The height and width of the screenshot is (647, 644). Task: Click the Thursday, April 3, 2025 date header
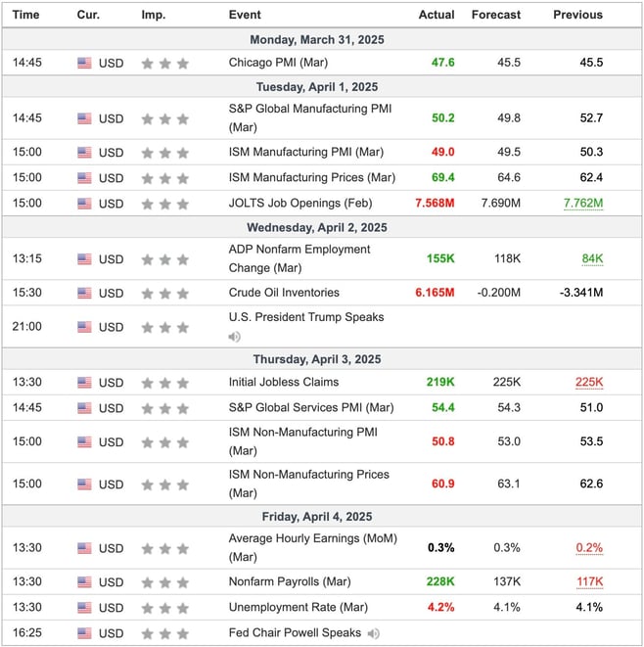(317, 359)
